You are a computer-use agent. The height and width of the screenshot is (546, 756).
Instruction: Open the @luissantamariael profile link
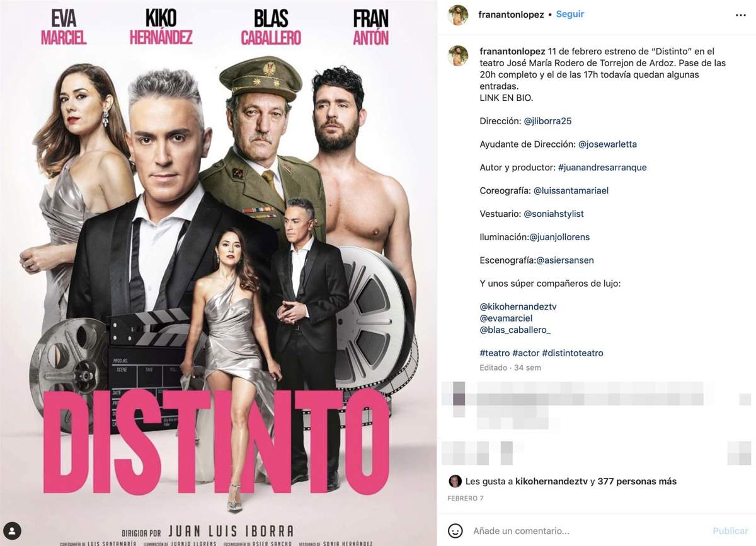click(x=571, y=190)
